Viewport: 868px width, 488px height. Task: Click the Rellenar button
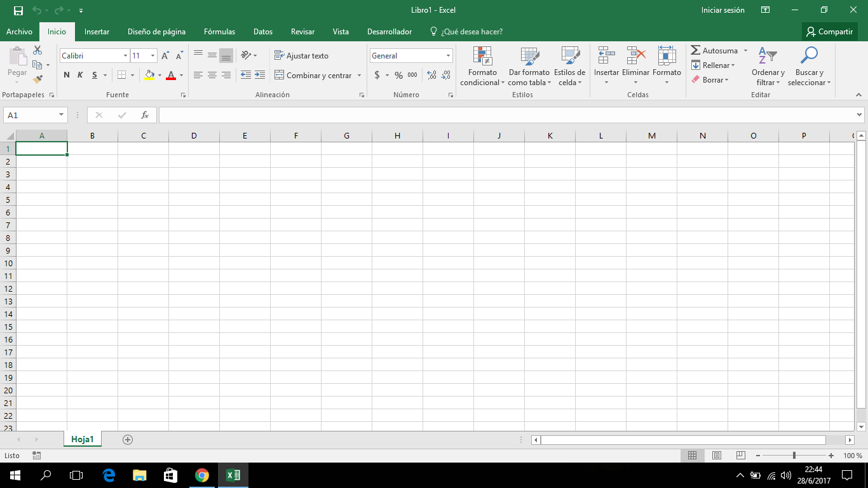pos(713,65)
